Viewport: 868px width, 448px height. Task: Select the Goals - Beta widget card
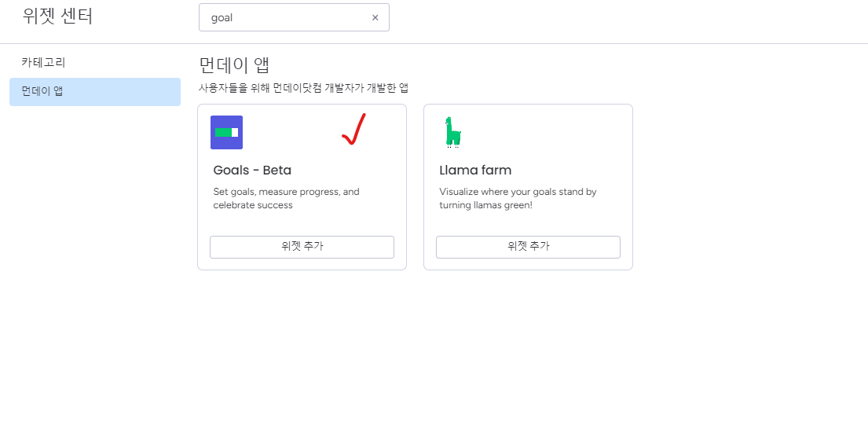(302, 220)
